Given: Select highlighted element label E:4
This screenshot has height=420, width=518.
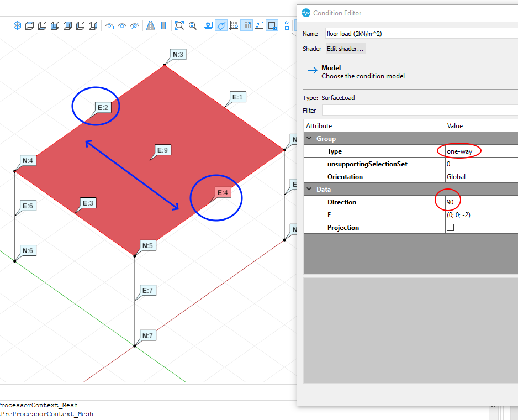Looking at the screenshot, I should 223,192.
